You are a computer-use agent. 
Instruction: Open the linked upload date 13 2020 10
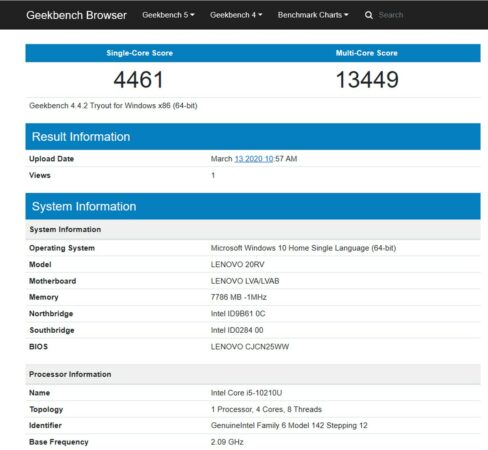point(254,159)
